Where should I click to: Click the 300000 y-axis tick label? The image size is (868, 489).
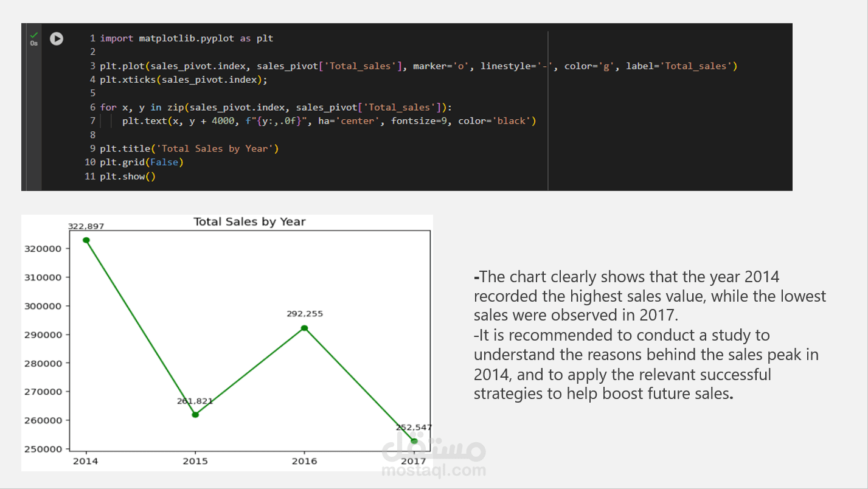pyautogui.click(x=44, y=306)
